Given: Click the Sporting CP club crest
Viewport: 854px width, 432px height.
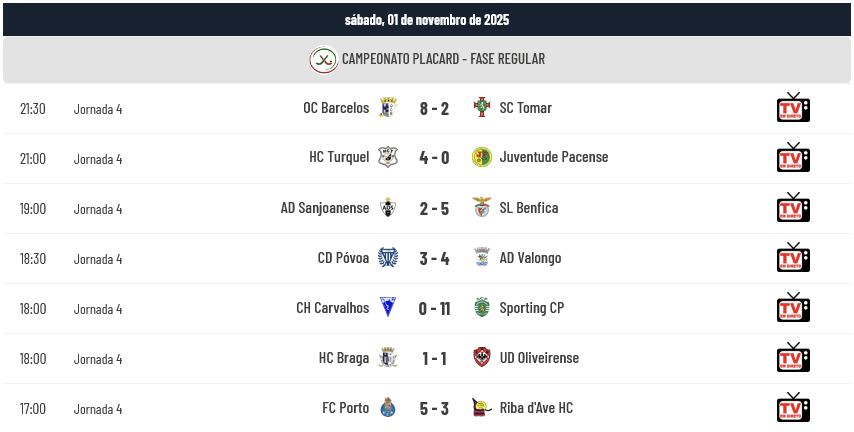Looking at the screenshot, I should pos(482,308).
